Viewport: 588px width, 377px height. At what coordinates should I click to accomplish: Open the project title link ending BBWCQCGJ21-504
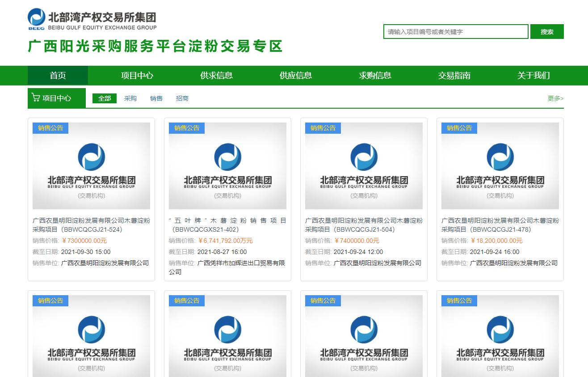364,225
